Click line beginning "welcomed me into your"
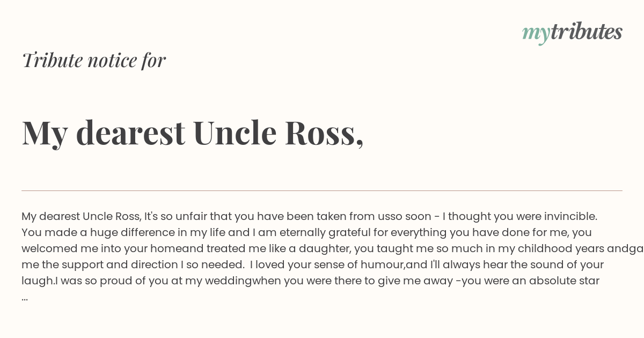Viewport: 644px width, 338px height. coord(333,249)
